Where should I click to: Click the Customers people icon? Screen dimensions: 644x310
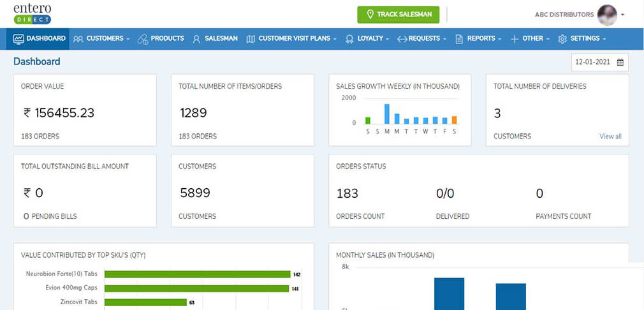point(78,39)
